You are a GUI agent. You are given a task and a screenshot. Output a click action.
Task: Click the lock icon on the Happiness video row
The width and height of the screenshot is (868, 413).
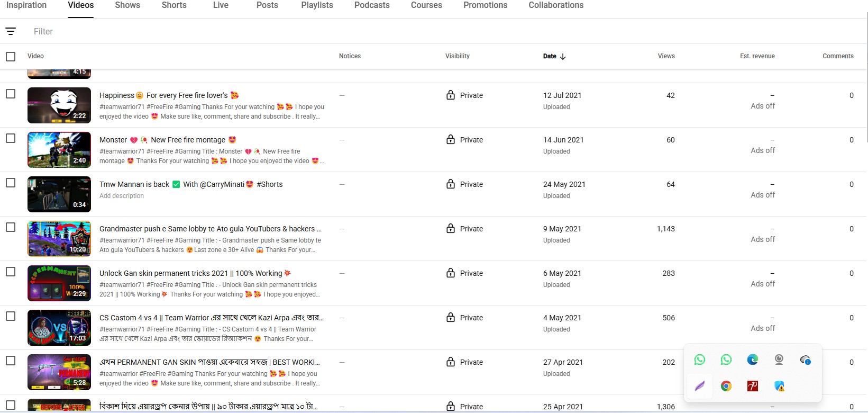click(x=451, y=95)
